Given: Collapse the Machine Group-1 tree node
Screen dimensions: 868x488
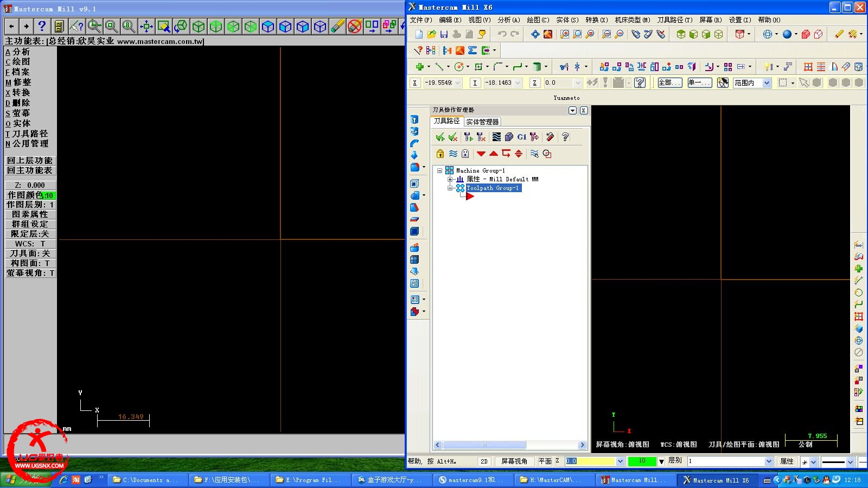Looking at the screenshot, I should (439, 170).
